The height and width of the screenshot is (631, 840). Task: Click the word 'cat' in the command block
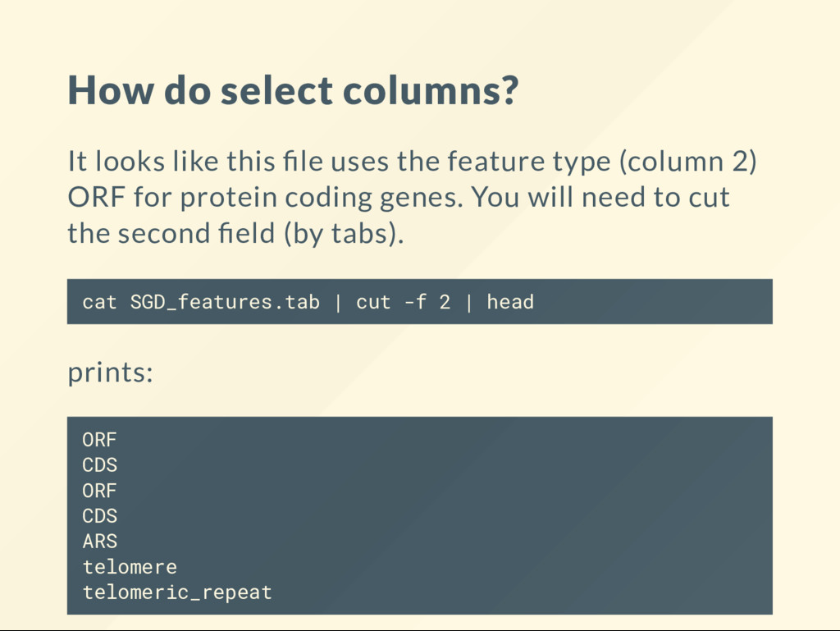coord(99,302)
